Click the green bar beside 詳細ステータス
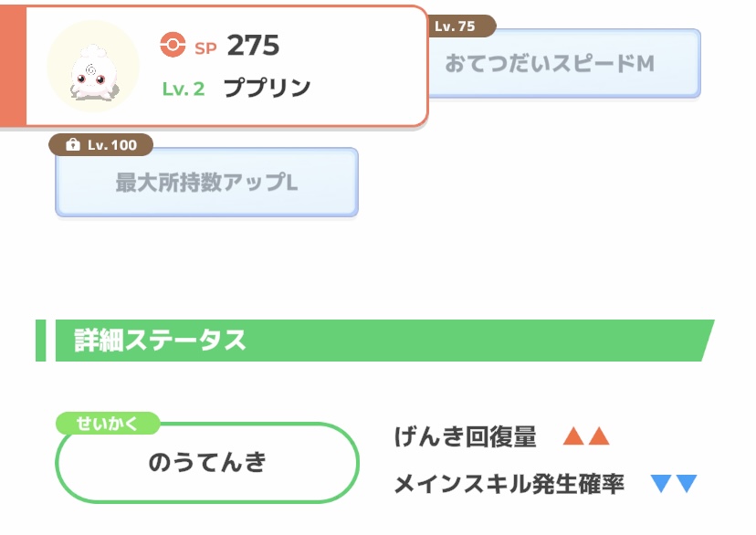The height and width of the screenshot is (535, 756). pyautogui.click(x=40, y=341)
